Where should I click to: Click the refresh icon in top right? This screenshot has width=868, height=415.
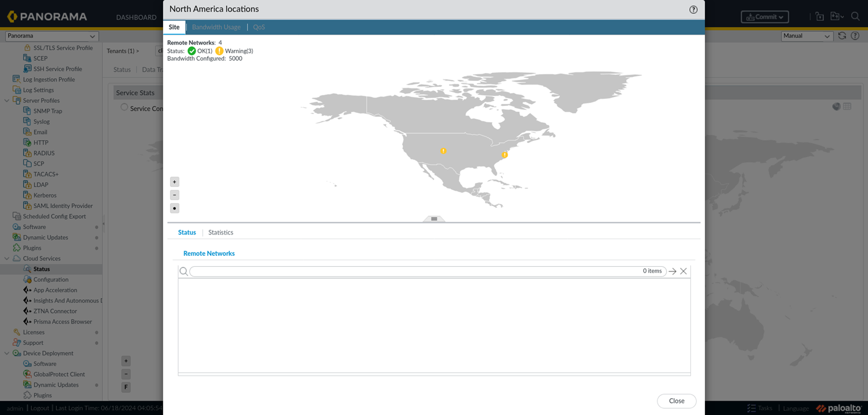click(x=842, y=36)
